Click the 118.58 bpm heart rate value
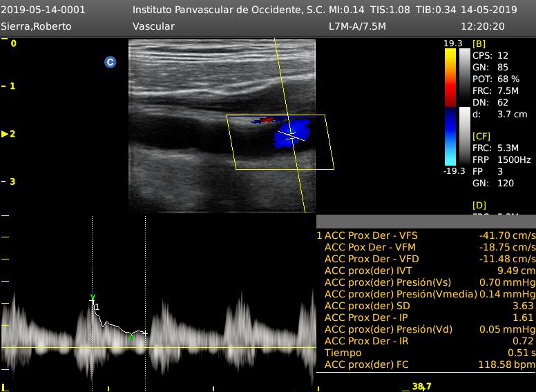536x392 pixels. tap(506, 364)
